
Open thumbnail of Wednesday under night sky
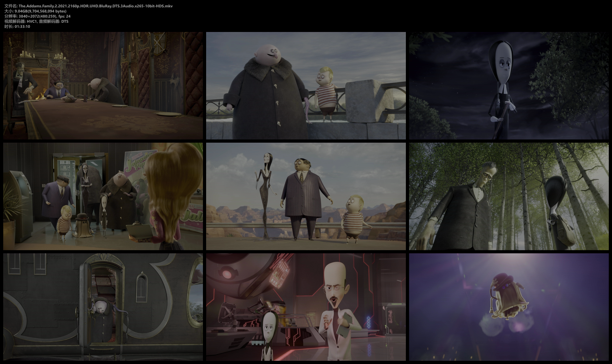509,86
